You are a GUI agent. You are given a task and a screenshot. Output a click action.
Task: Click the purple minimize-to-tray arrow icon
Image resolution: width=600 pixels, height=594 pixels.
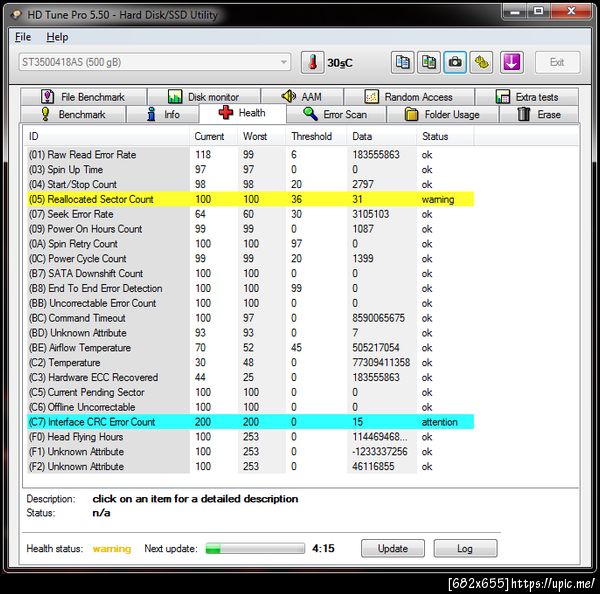pyautogui.click(x=512, y=62)
